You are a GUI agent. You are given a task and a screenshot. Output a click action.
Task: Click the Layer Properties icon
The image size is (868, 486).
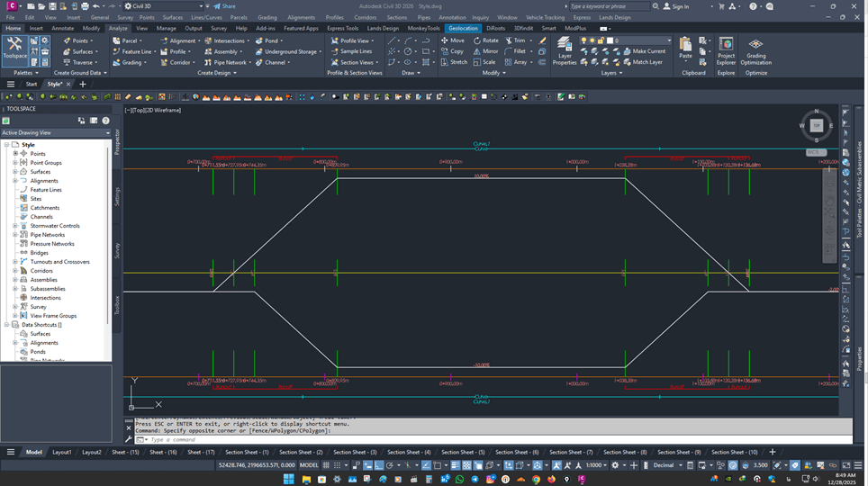[x=565, y=50]
